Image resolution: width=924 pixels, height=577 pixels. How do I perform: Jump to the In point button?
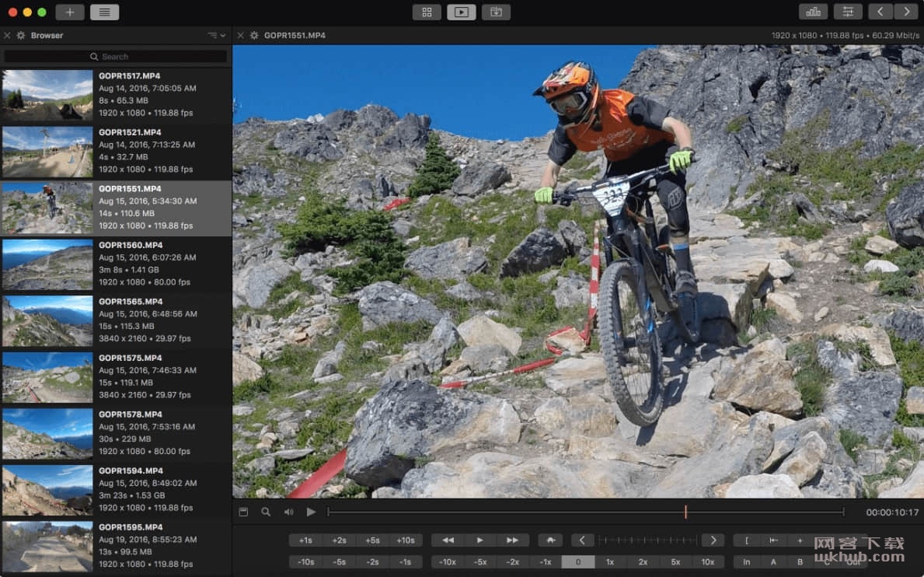747,561
